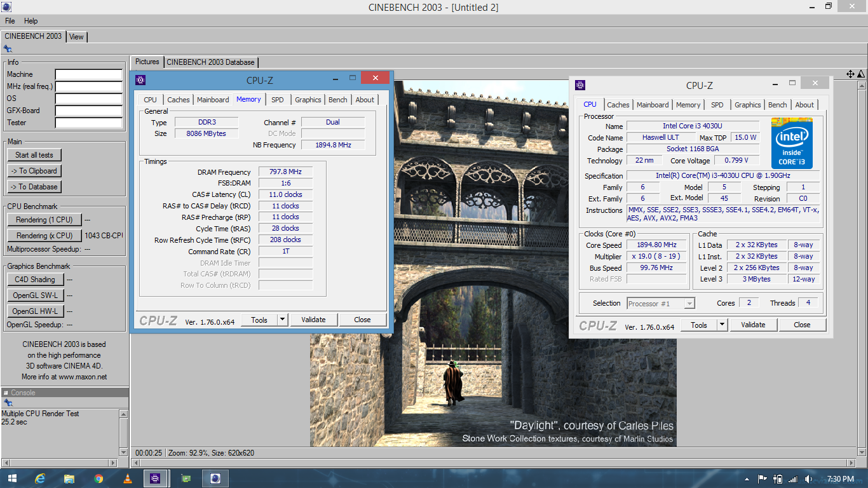Focus the MHz (real freq.) input field

point(88,87)
